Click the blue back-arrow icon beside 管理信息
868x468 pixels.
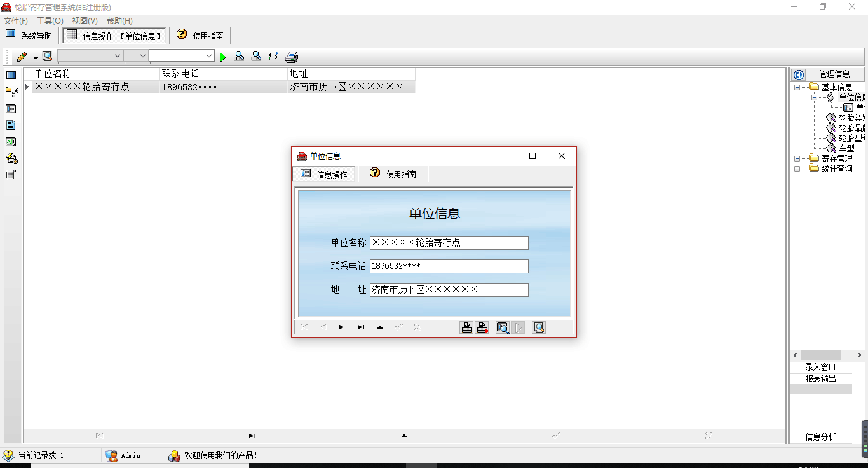click(x=799, y=74)
